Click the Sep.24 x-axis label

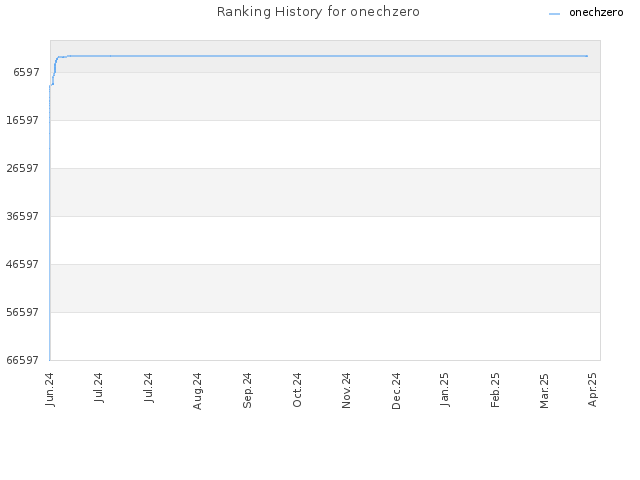click(x=247, y=390)
